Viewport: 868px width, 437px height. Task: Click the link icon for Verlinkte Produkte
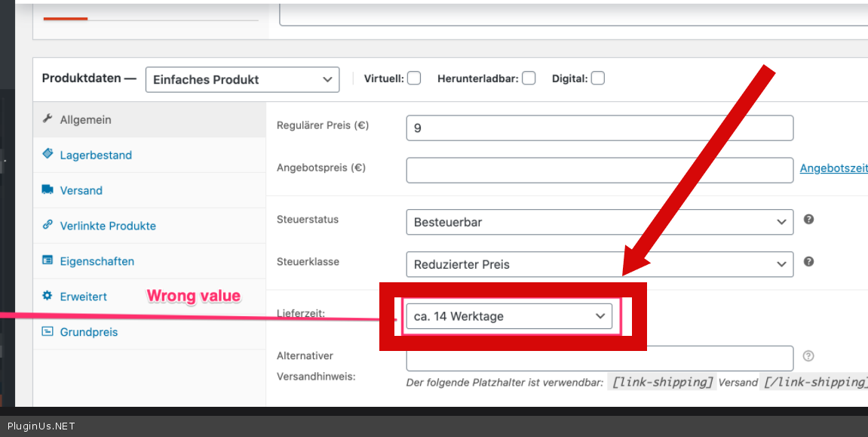click(48, 225)
